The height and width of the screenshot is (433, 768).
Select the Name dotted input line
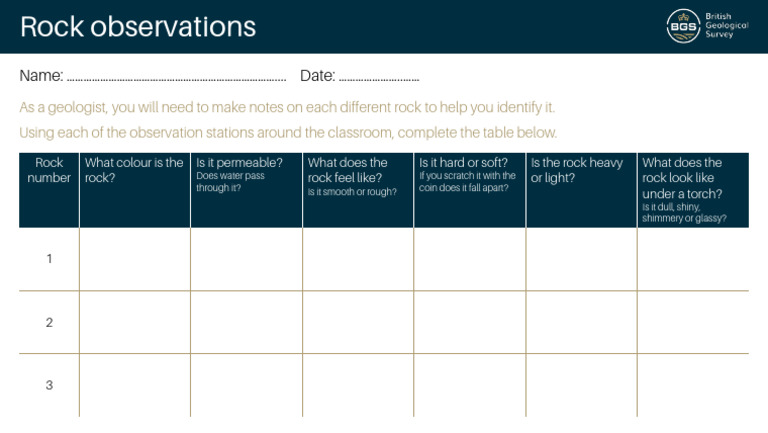pyautogui.click(x=176, y=78)
